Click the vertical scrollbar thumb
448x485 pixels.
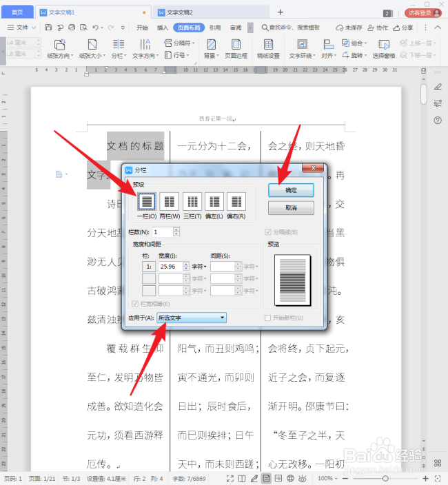424,94
